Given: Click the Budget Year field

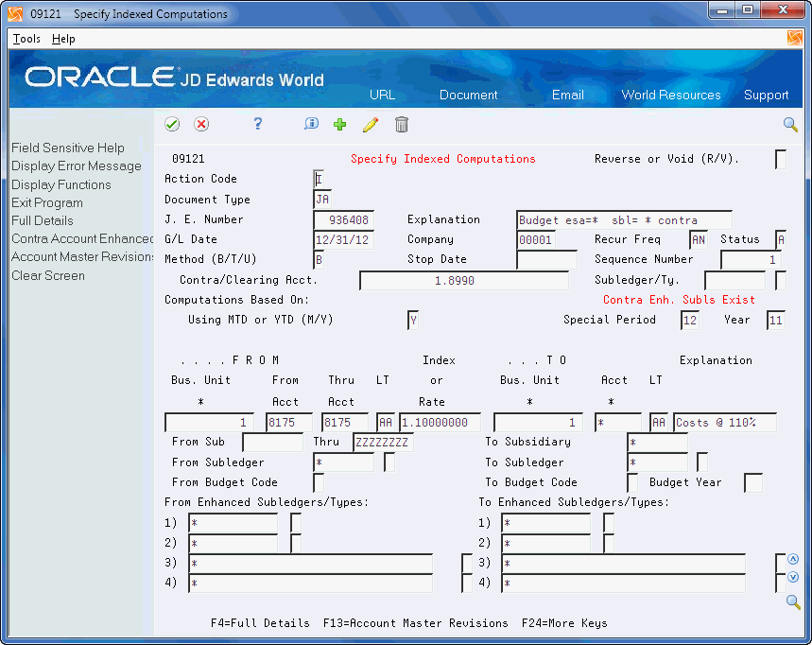Looking at the screenshot, I should tap(753, 483).
